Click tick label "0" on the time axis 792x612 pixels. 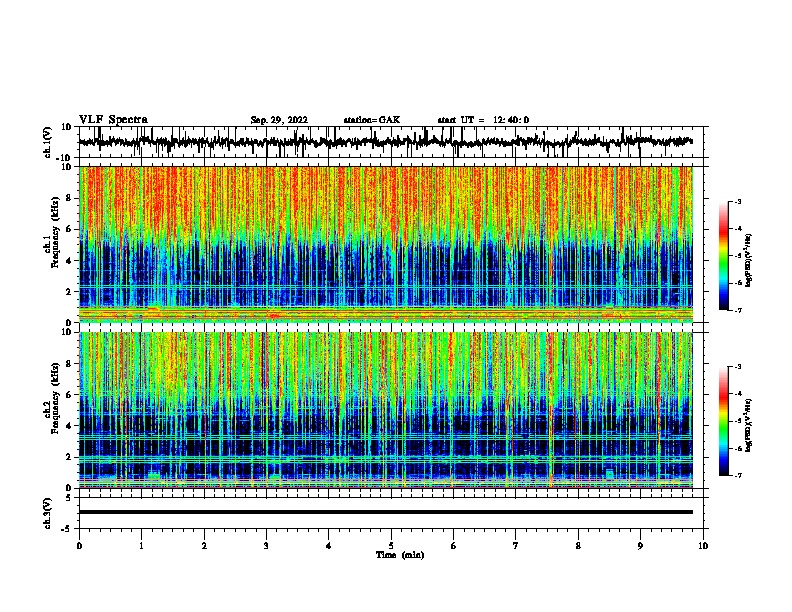79,545
